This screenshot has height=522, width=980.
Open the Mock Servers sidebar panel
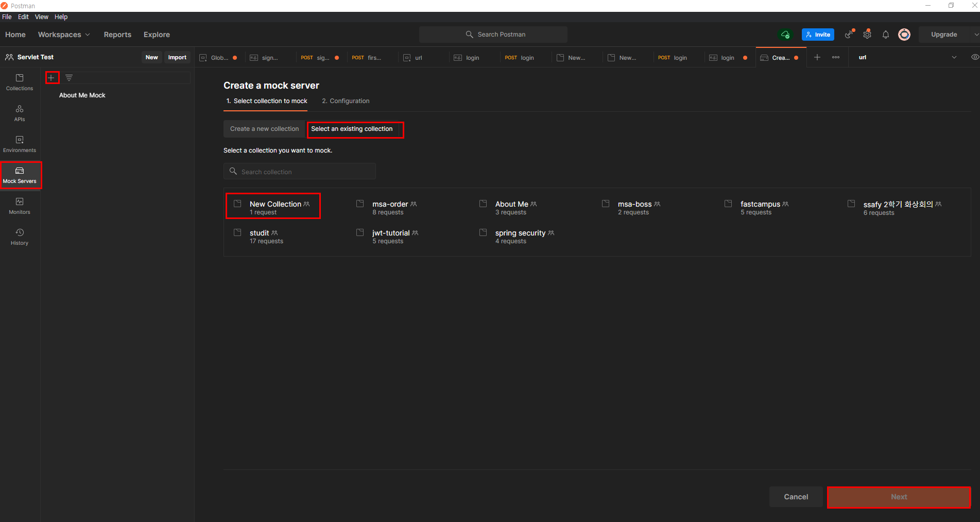(20, 175)
